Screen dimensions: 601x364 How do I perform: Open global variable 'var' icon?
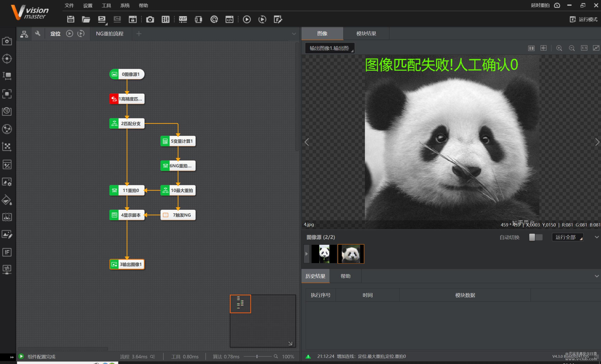183,19
